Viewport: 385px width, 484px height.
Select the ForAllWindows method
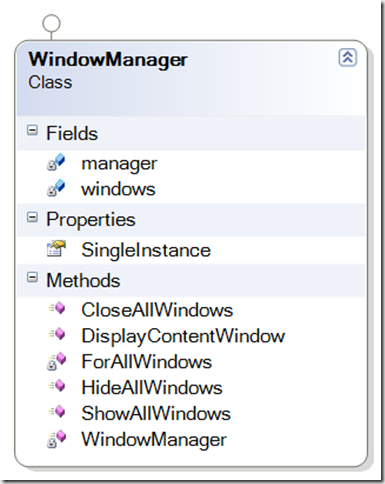click(147, 362)
